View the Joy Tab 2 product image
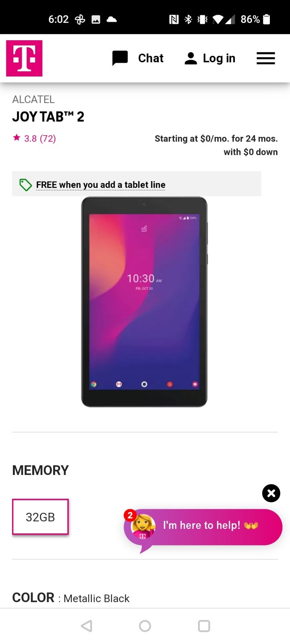Screen dimensions: 290x644 [x=144, y=302]
